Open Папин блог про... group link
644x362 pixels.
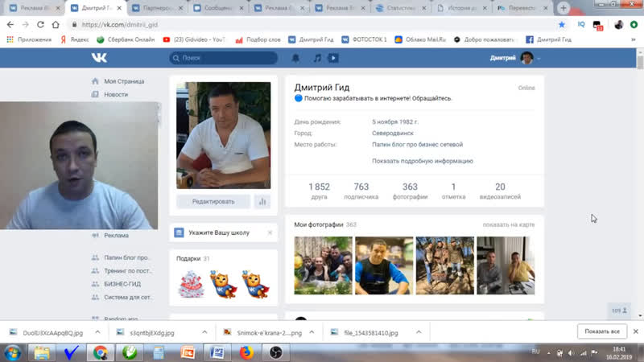click(126, 257)
